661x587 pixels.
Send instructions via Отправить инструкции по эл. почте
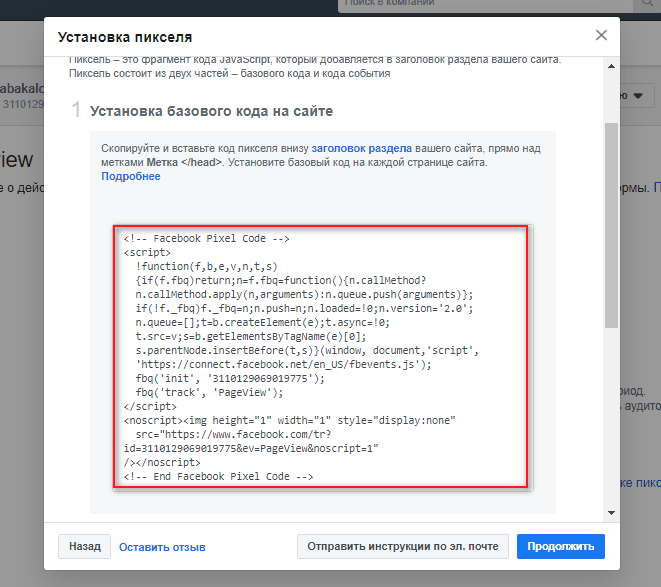pos(403,547)
